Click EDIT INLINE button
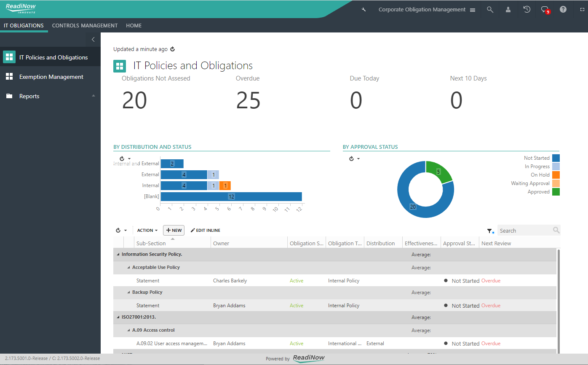The width and height of the screenshot is (588, 365). click(206, 231)
